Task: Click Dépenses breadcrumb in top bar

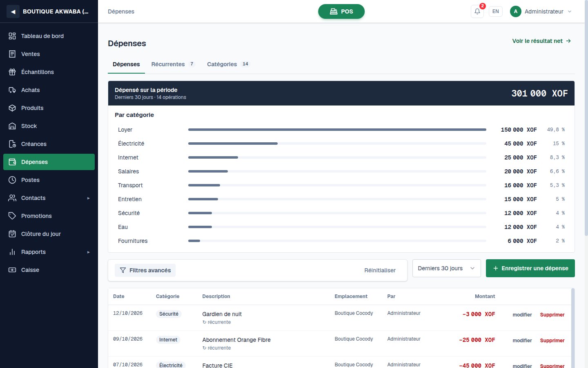Action: click(x=121, y=11)
